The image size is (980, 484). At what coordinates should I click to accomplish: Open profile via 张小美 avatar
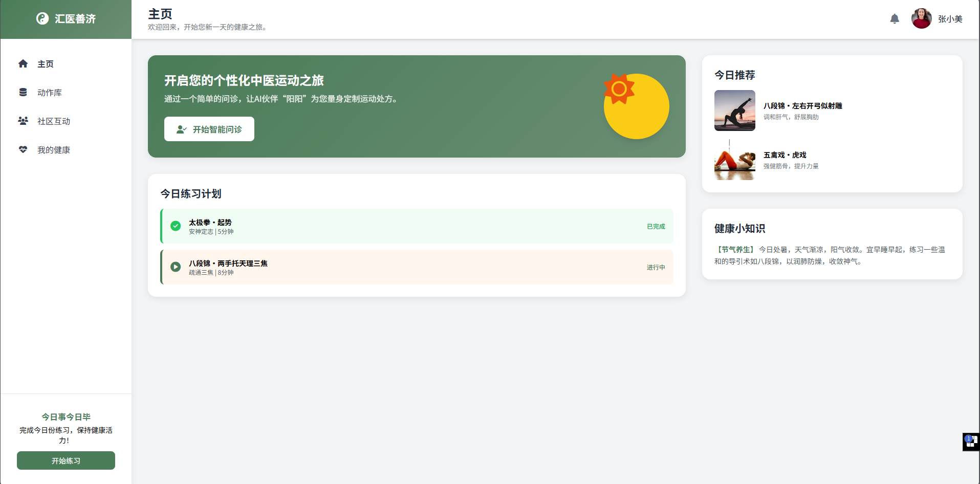tap(921, 18)
